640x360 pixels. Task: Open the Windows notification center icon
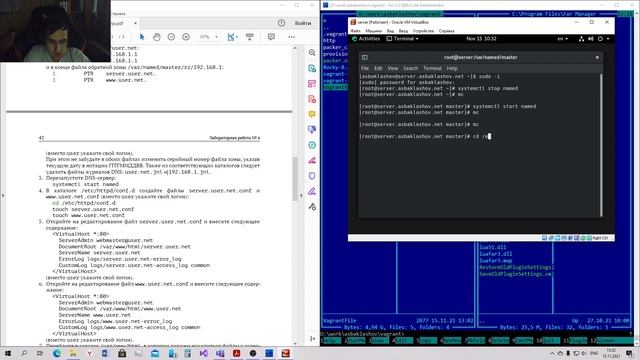tap(629, 353)
